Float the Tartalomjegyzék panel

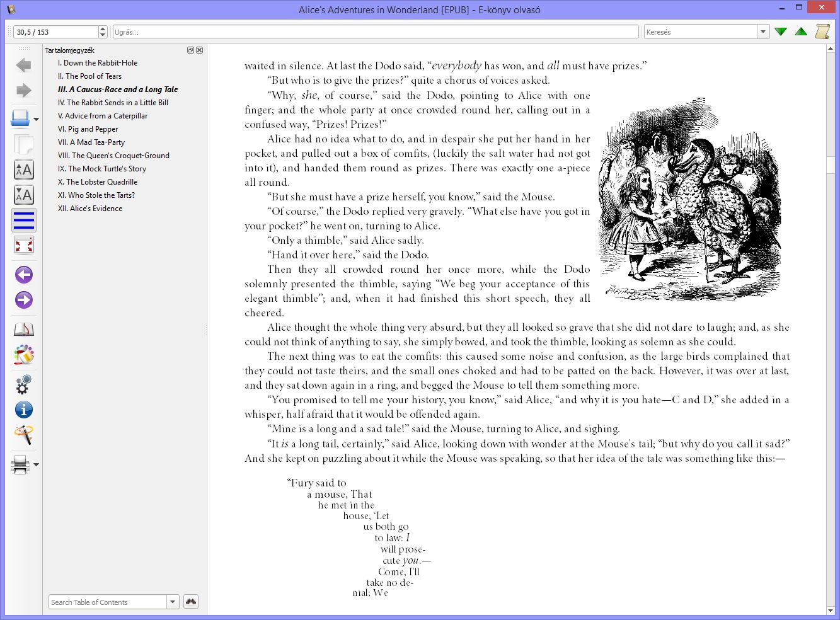coord(190,50)
